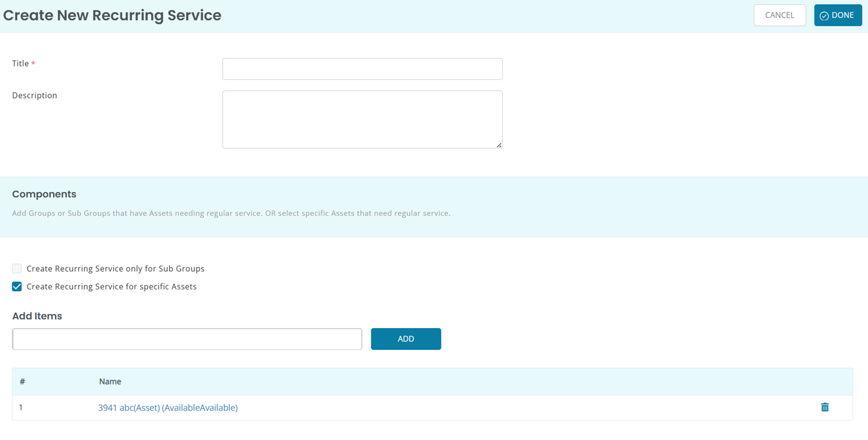The height and width of the screenshot is (440, 868).
Task: Focus the Add Items search field
Action: coord(187,339)
